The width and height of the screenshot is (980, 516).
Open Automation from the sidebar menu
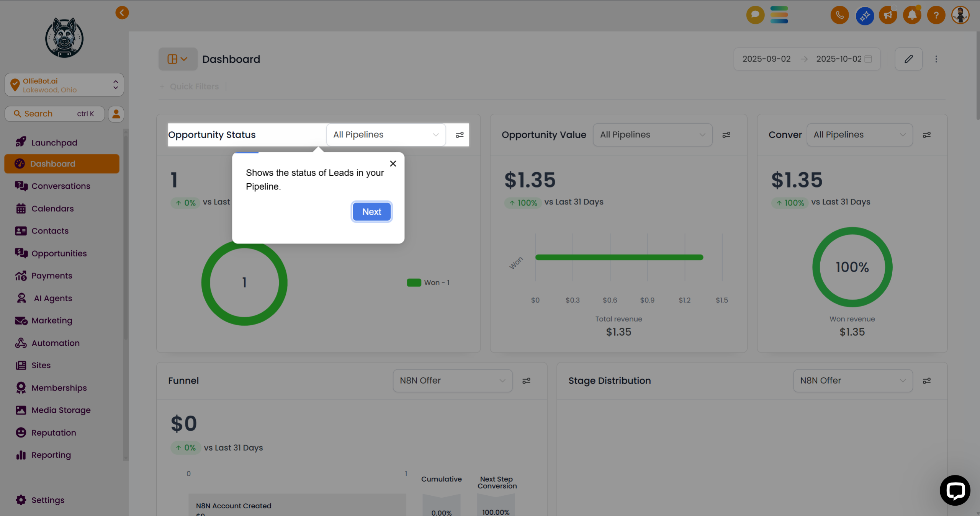(x=56, y=343)
